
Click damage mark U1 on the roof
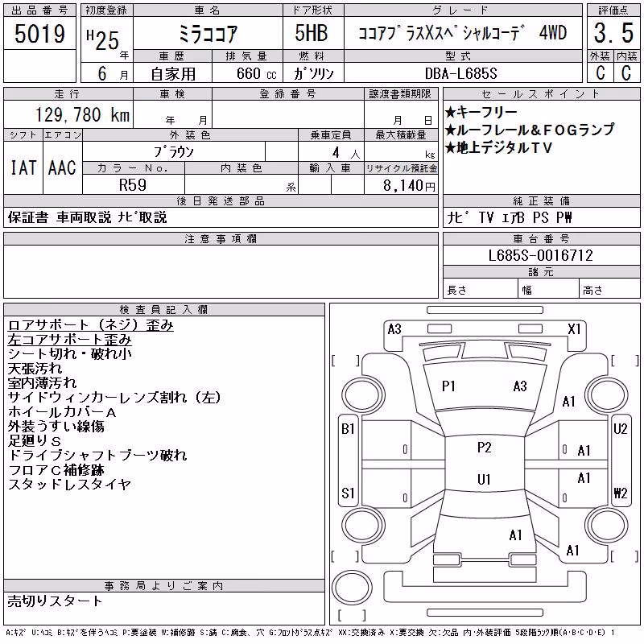pyautogui.click(x=485, y=479)
